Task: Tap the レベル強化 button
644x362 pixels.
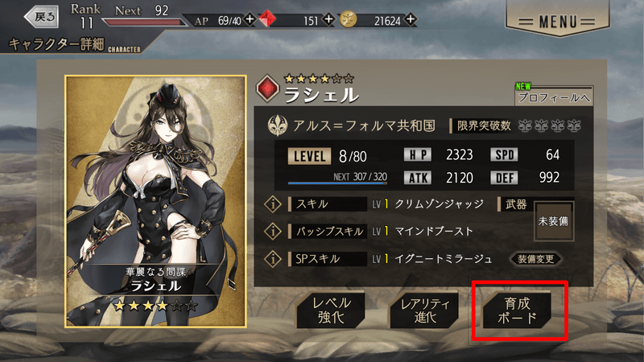Action: [331, 311]
